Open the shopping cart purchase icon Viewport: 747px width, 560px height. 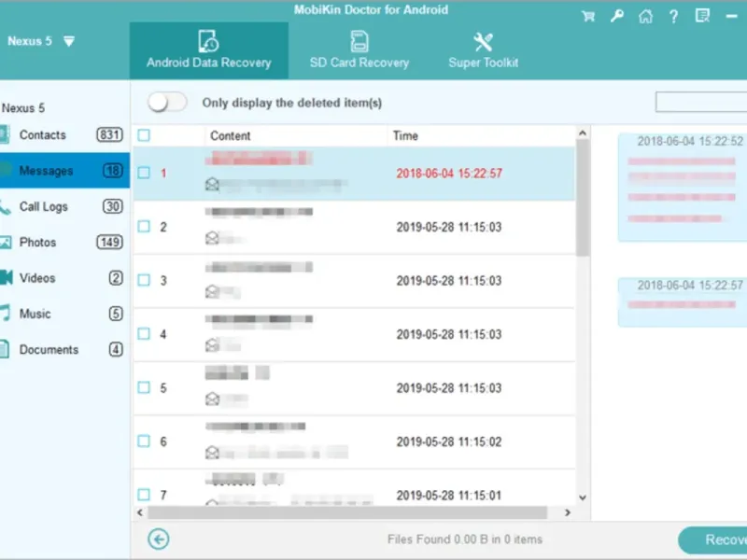pyautogui.click(x=588, y=17)
